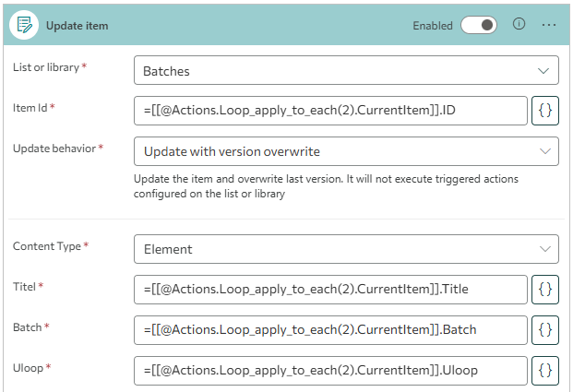This screenshot has height=392, width=573.
Task: Open variable picker for Item Id
Action: [545, 111]
